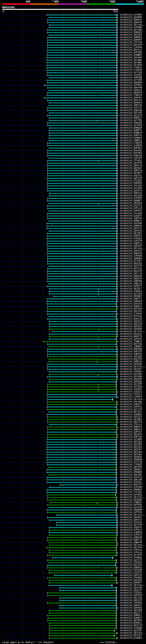Screen dimensions: 146x644
Task: Select hit label UniRef100_Q84VI8
Action: 131,165
